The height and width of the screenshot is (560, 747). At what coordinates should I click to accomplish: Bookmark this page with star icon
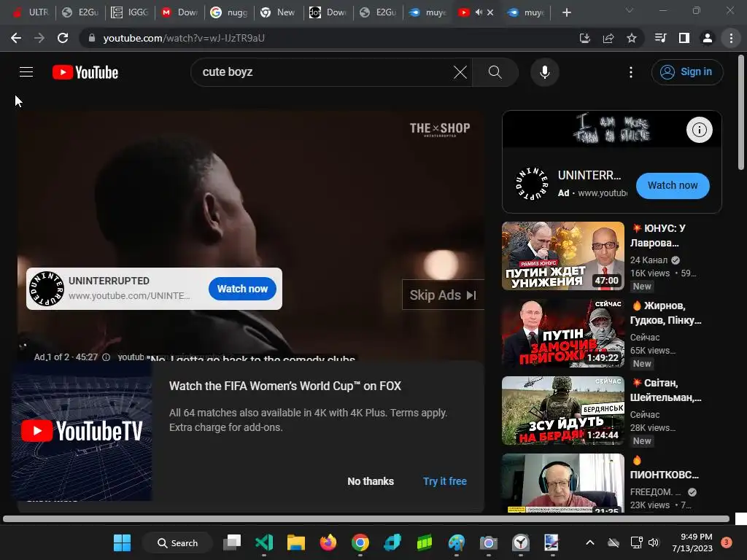click(632, 38)
